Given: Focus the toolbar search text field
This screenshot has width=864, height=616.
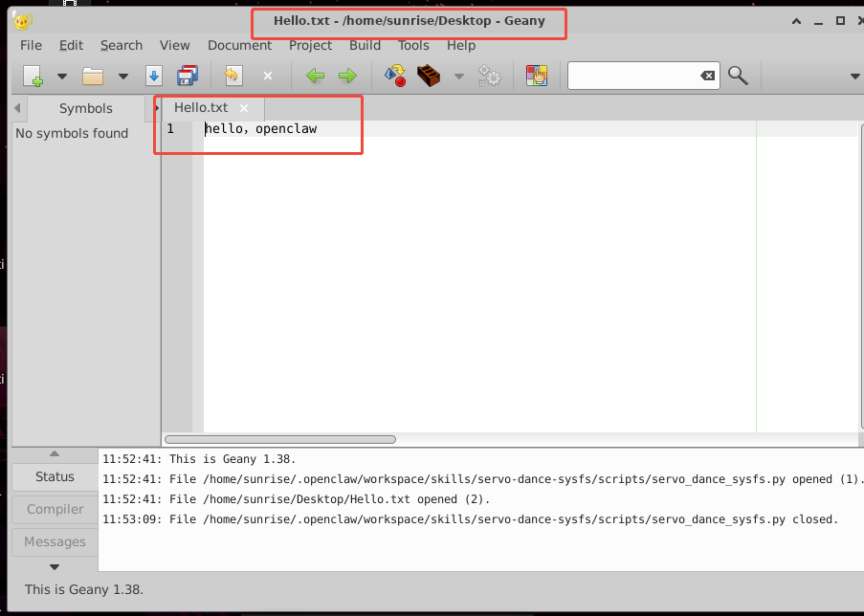Looking at the screenshot, I should [633, 76].
